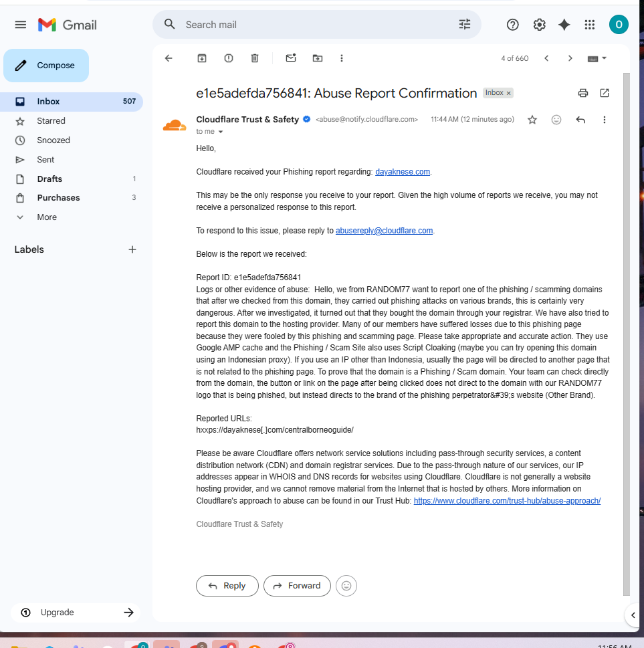Click the reported URL hxxps://dayaknese text
This screenshot has width=644, height=648.
point(274,430)
